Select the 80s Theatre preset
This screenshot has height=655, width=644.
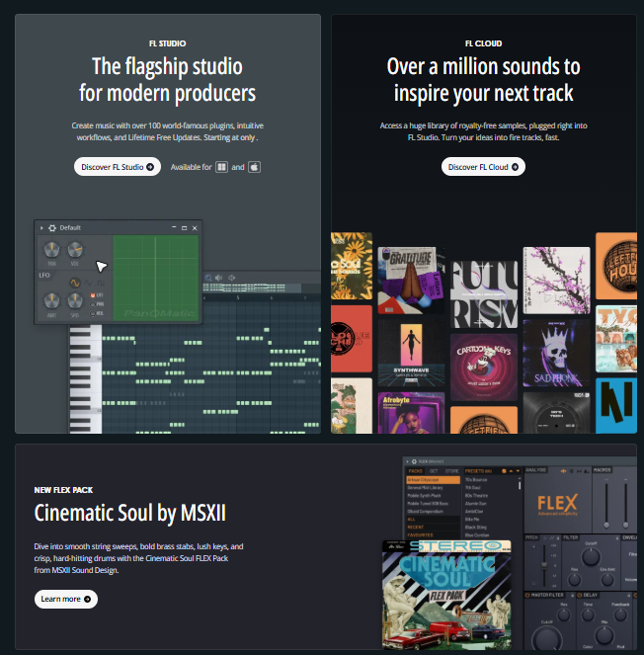476,495
